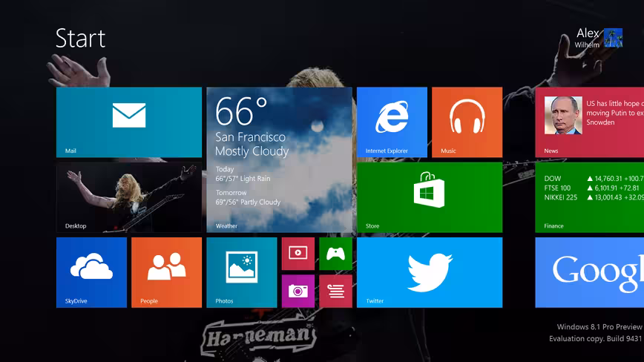Open the Desktop tile
This screenshot has height=362, width=644.
tap(129, 197)
